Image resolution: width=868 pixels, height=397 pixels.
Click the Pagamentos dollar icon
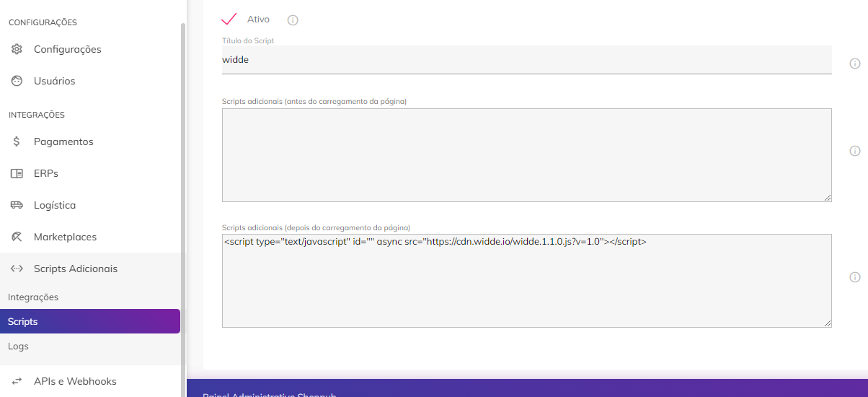pos(17,141)
